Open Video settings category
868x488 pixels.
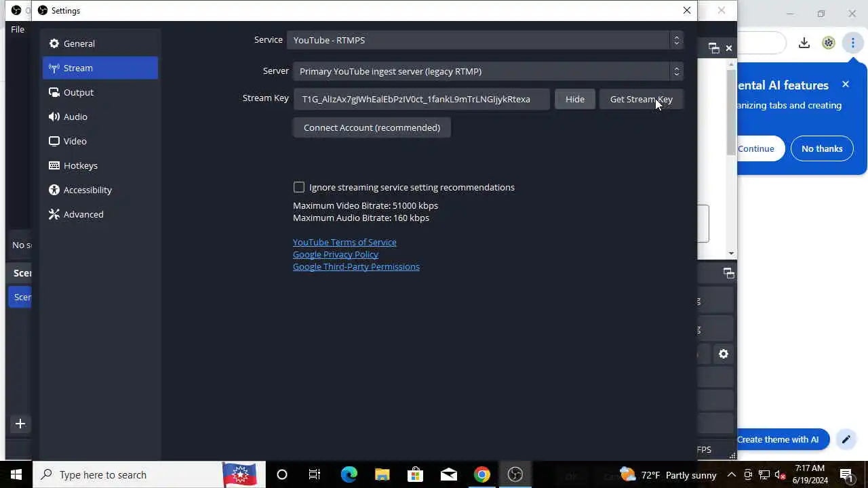(100, 141)
